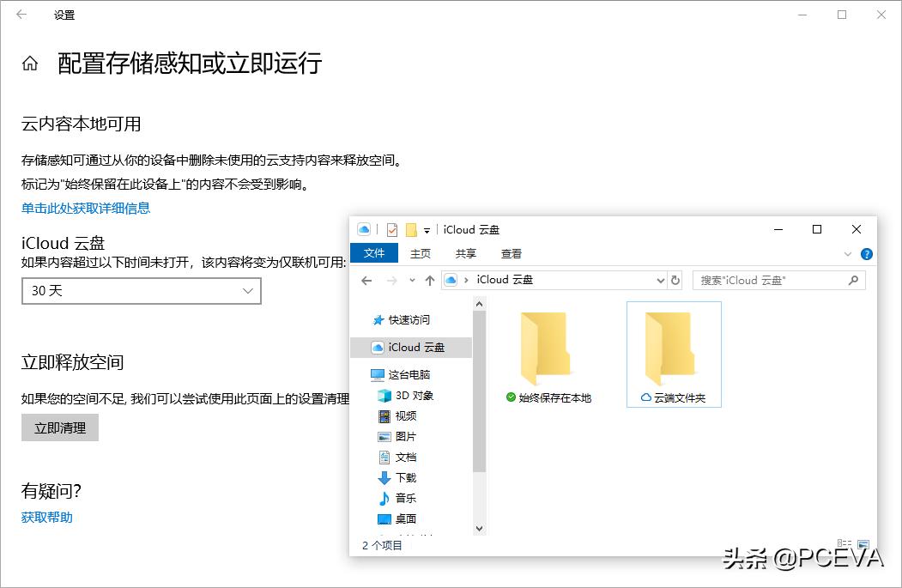Click the blue Help question-mark icon

866,252
